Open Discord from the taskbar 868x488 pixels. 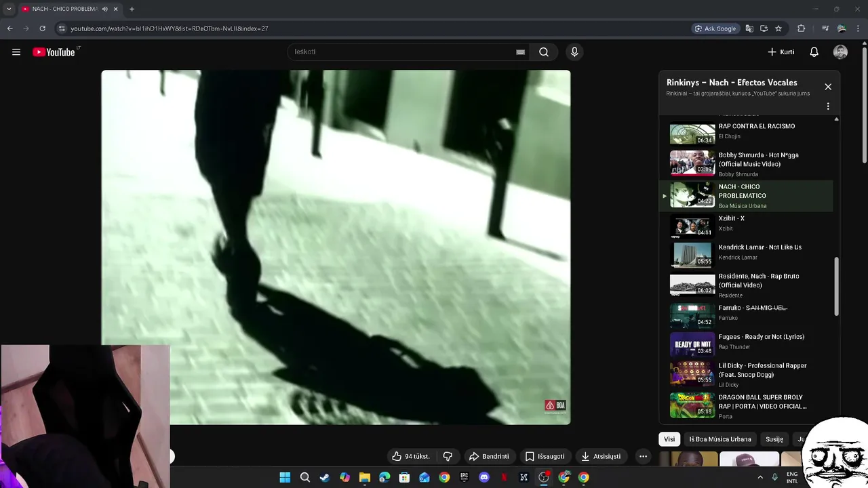pos(484,477)
